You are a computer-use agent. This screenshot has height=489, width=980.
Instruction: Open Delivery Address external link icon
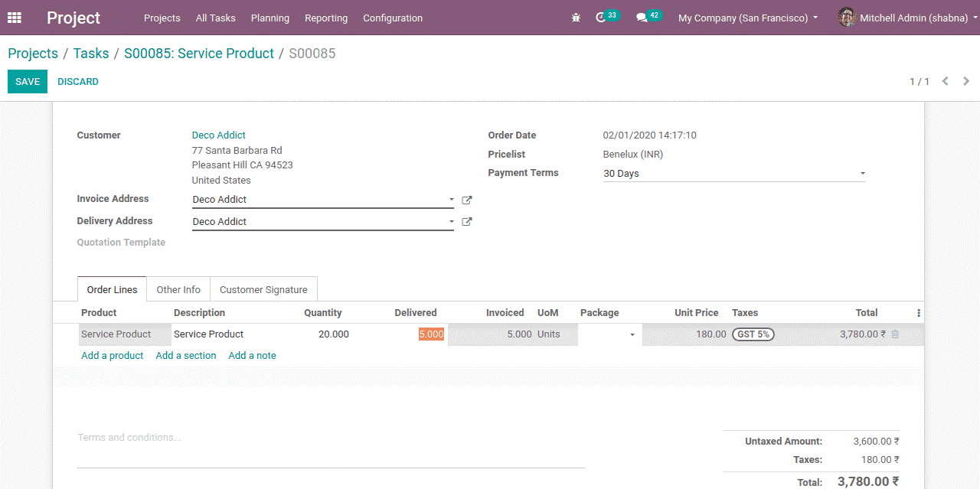coord(467,222)
